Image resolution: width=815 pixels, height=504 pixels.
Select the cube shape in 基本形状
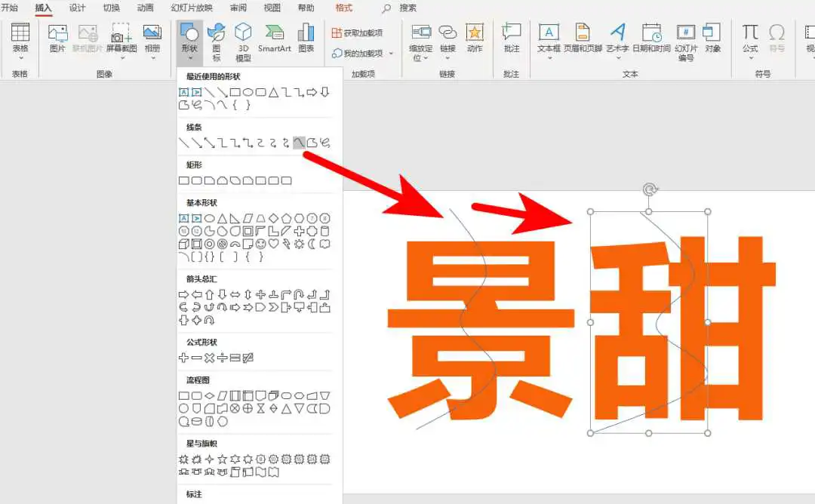pos(183,244)
